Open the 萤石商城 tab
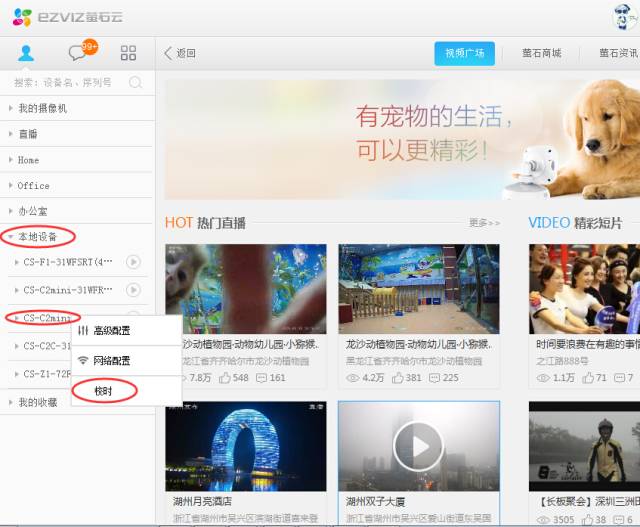This screenshot has width=640, height=527. coord(541,53)
